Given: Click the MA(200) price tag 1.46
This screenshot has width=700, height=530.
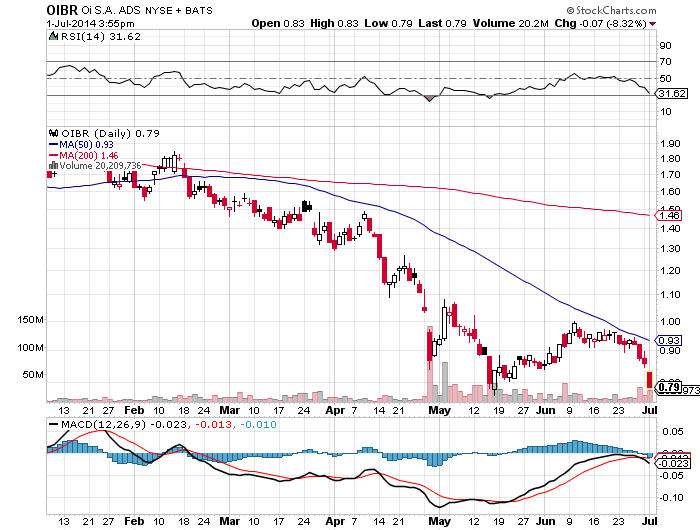Looking at the screenshot, I should [668, 216].
